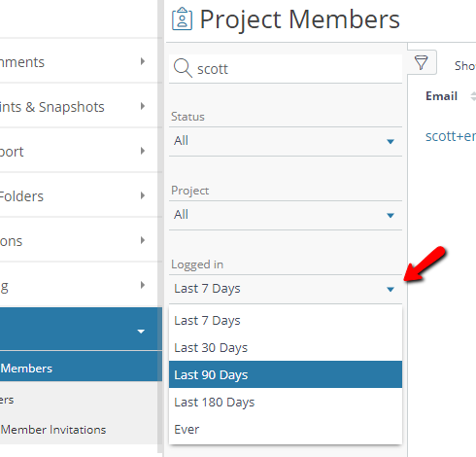Image resolution: width=476 pixels, height=457 pixels.
Task: Click the Email column sort arrows
Action: tap(473, 96)
